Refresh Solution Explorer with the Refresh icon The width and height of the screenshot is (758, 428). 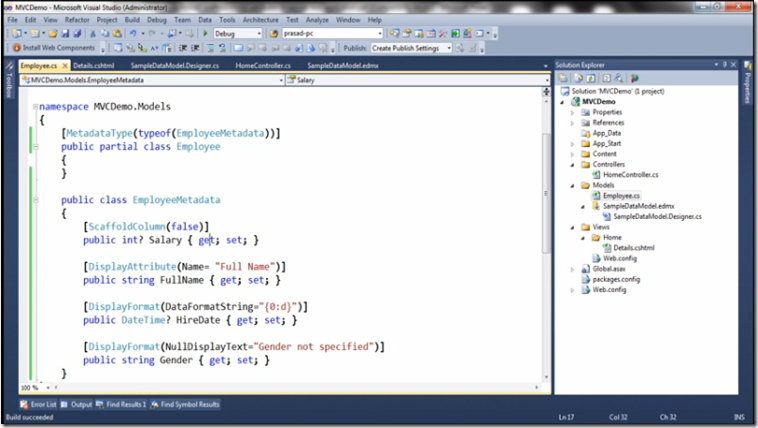pos(590,78)
